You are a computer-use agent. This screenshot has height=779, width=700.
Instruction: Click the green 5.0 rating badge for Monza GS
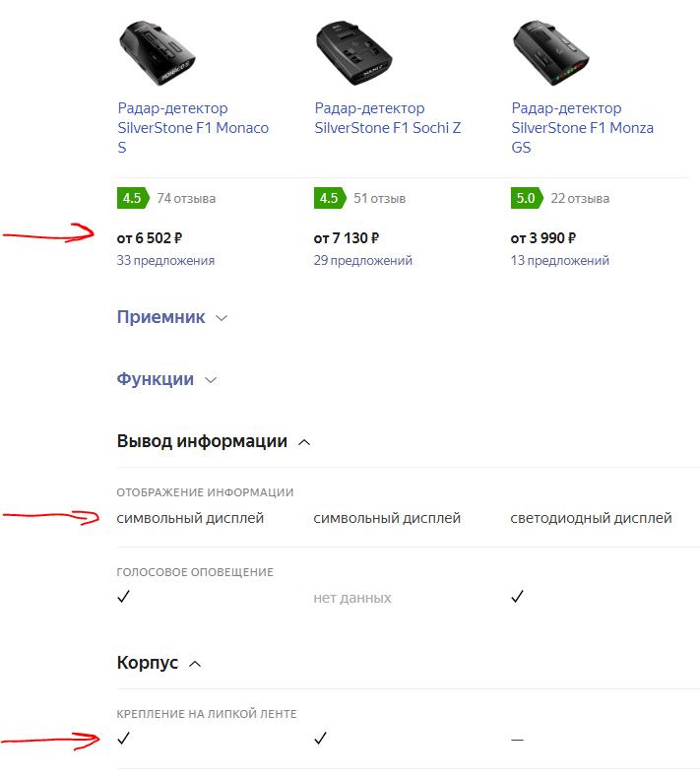(526, 198)
